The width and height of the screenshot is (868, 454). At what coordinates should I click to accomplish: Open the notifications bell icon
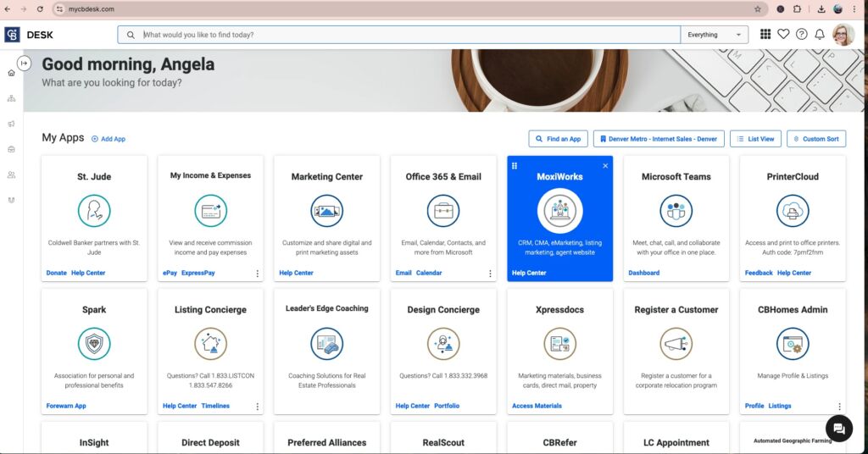(x=820, y=34)
